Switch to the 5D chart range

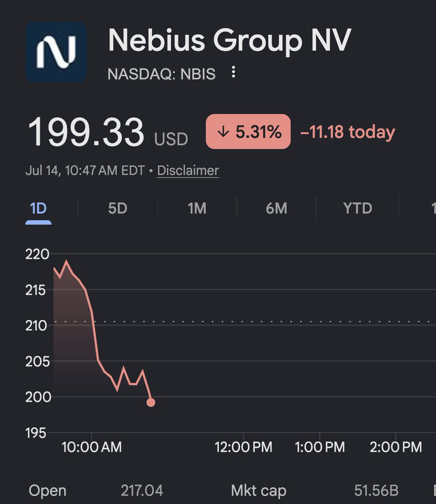click(x=118, y=208)
